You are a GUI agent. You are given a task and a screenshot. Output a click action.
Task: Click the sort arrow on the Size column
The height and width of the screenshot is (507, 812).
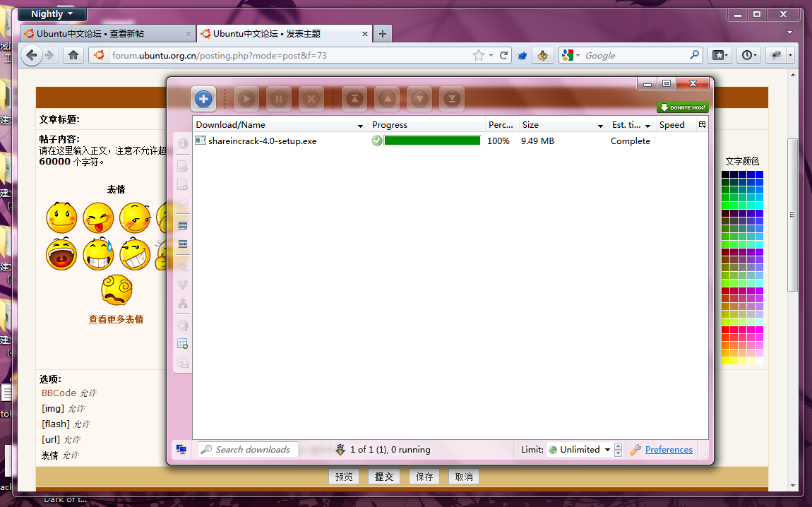coord(600,126)
